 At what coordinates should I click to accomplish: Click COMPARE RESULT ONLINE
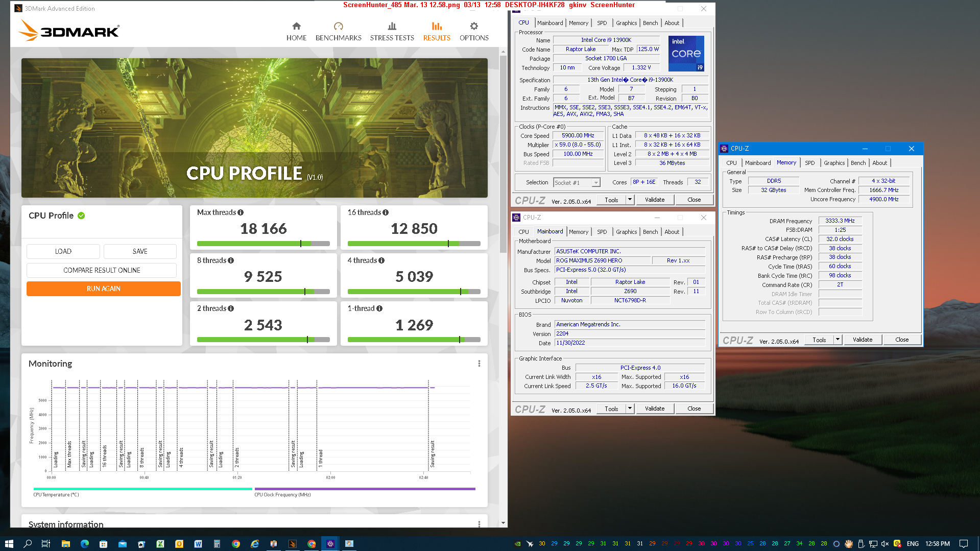coord(102,270)
